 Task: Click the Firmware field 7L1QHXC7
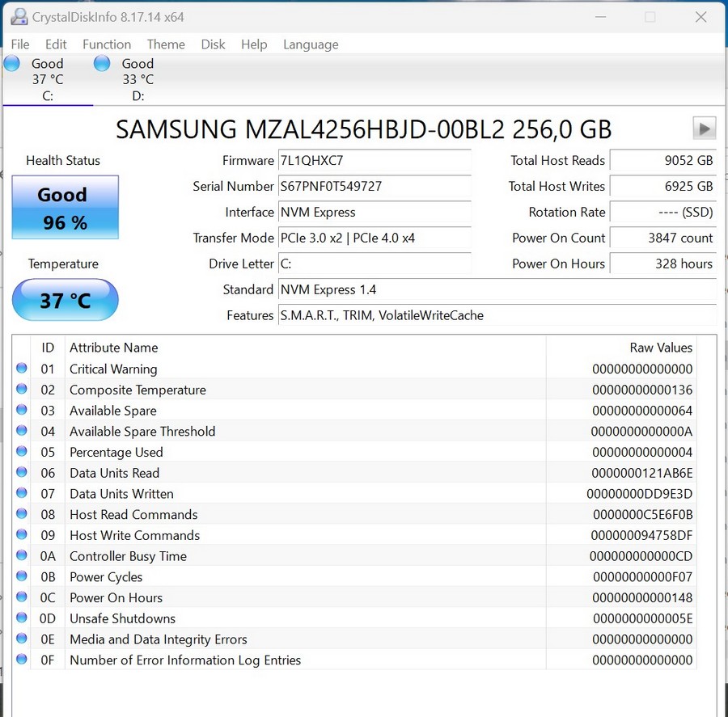(x=375, y=161)
